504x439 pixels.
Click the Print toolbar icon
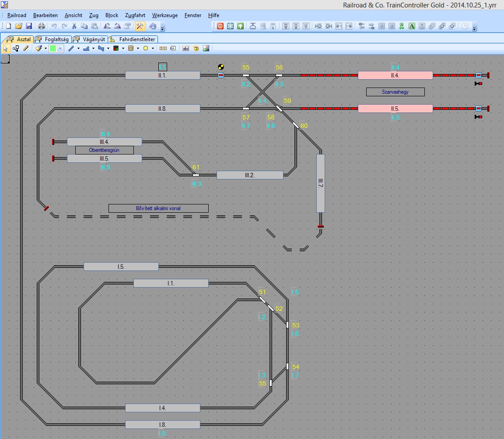pos(42,26)
